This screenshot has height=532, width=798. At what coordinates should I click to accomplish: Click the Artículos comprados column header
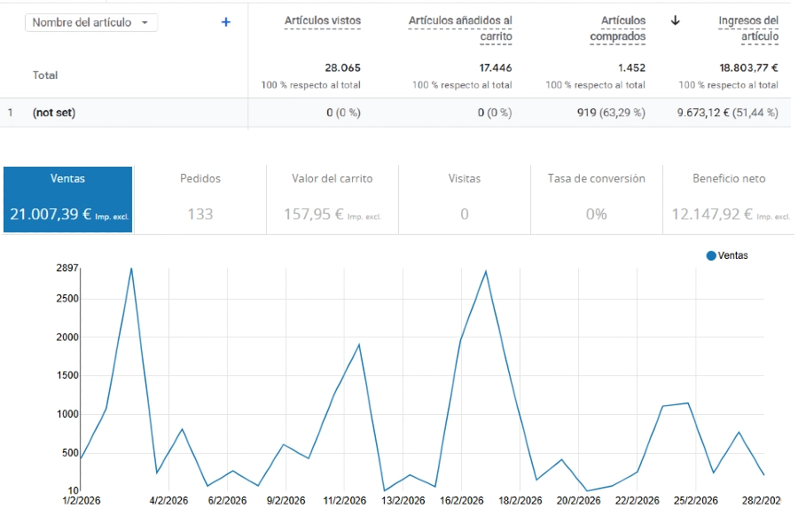(x=618, y=26)
